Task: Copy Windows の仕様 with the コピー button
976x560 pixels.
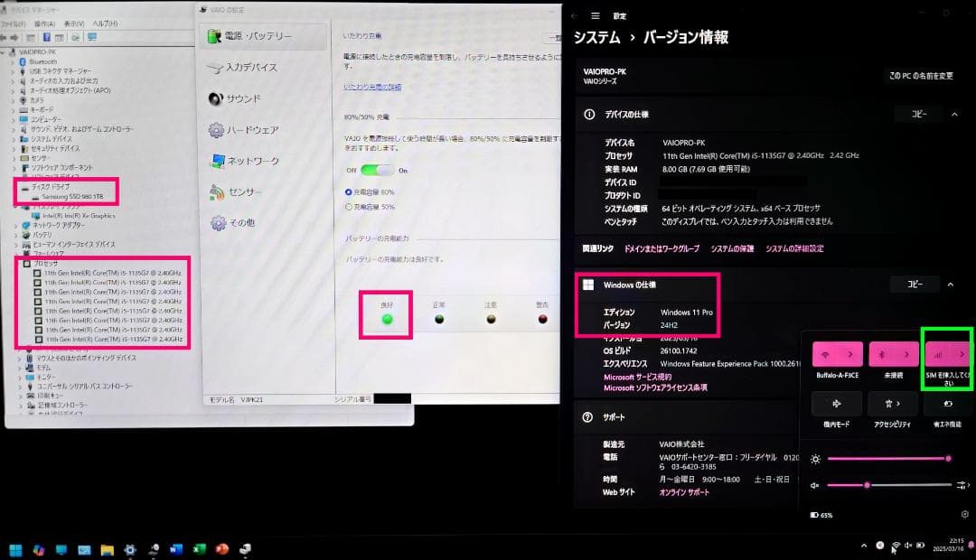Action: tap(915, 283)
